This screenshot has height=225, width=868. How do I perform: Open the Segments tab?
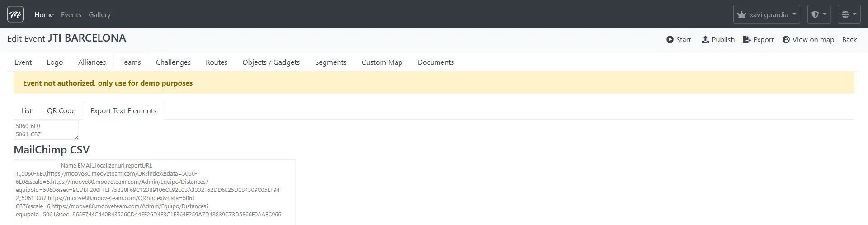[330, 62]
